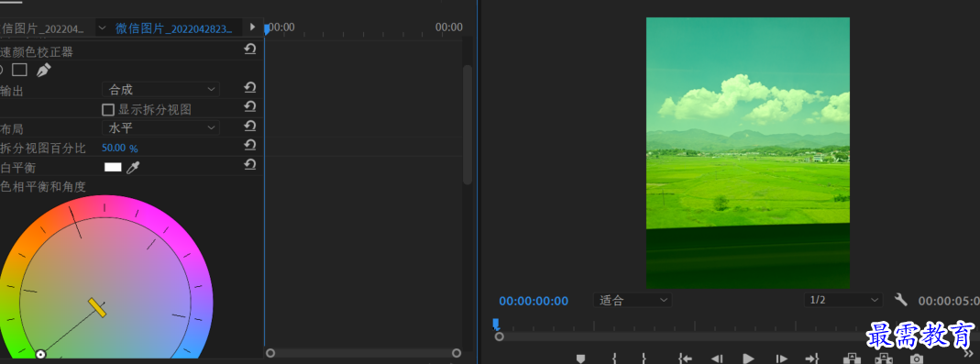Click the yellow balance magnitude handle
Screen dimensions: 980x364
[x=97, y=308]
